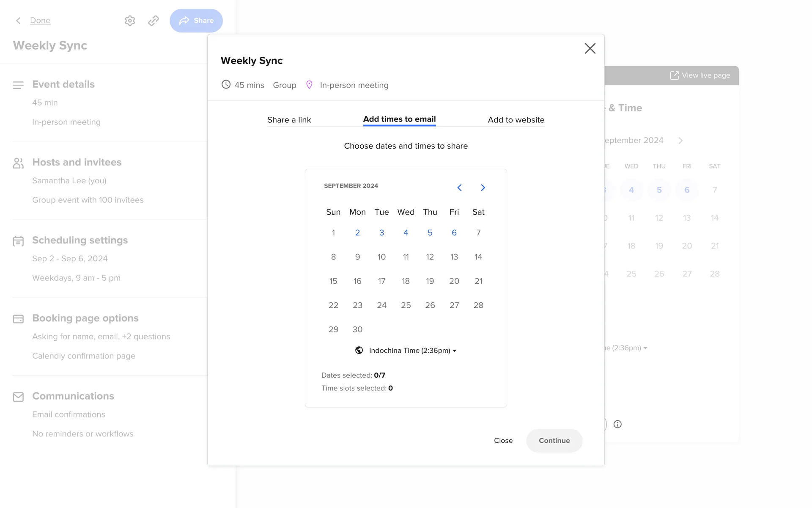The height and width of the screenshot is (508, 812).
Task: Go to next month in calendar
Action: coord(483,188)
